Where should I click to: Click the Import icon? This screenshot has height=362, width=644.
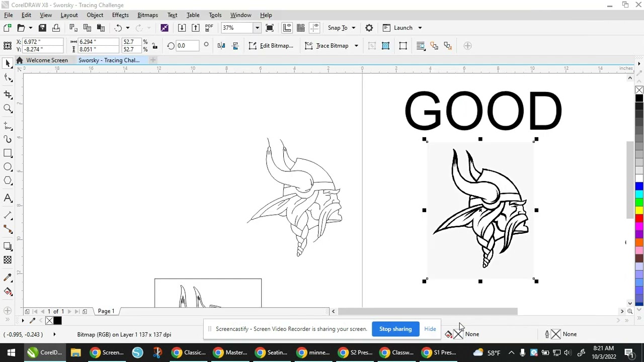tap(182, 28)
